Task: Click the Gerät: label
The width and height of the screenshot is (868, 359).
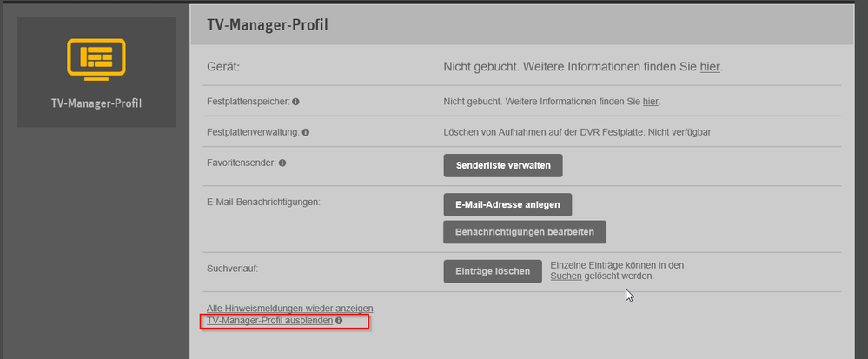Action: click(223, 67)
